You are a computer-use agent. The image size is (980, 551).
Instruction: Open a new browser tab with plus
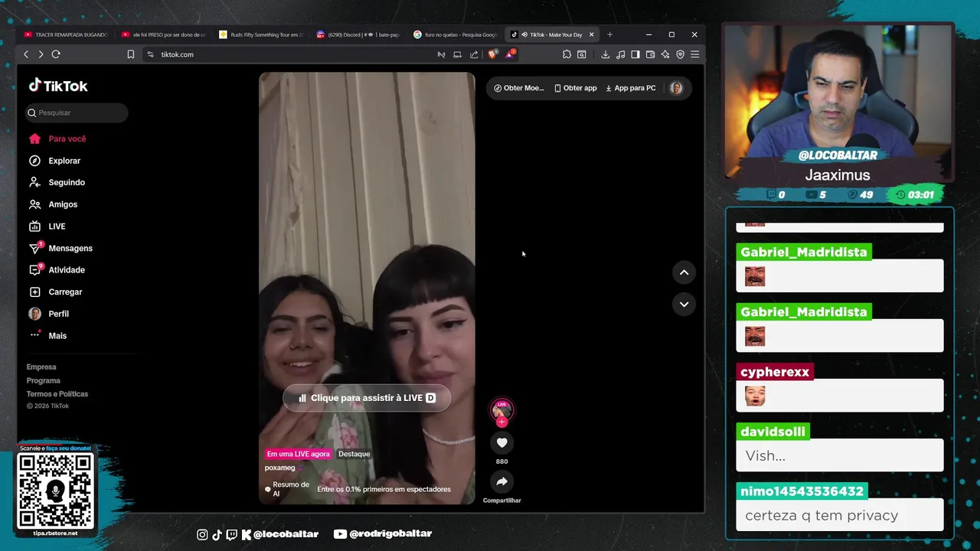609,34
